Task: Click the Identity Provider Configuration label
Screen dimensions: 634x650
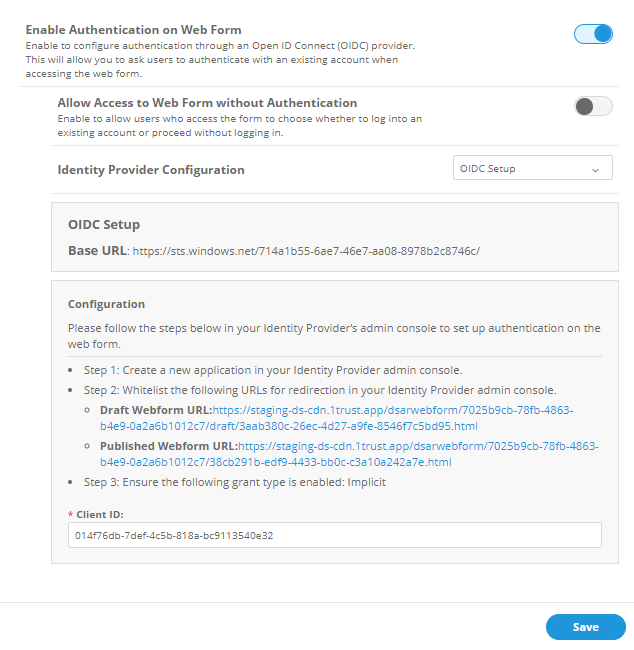Action: (x=151, y=170)
